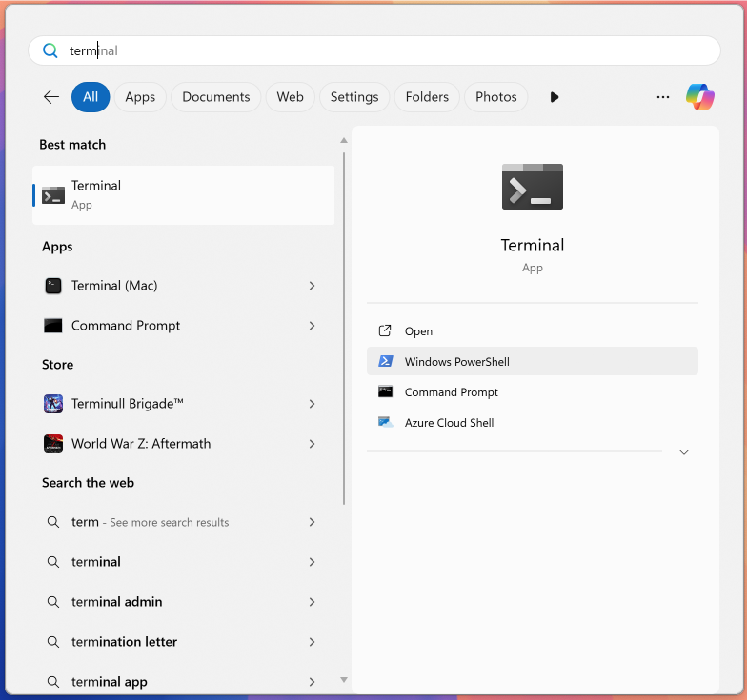Viewport: 747px width, 700px height.
Task: Click the World War Z: Aftermath icon
Action: [53, 444]
